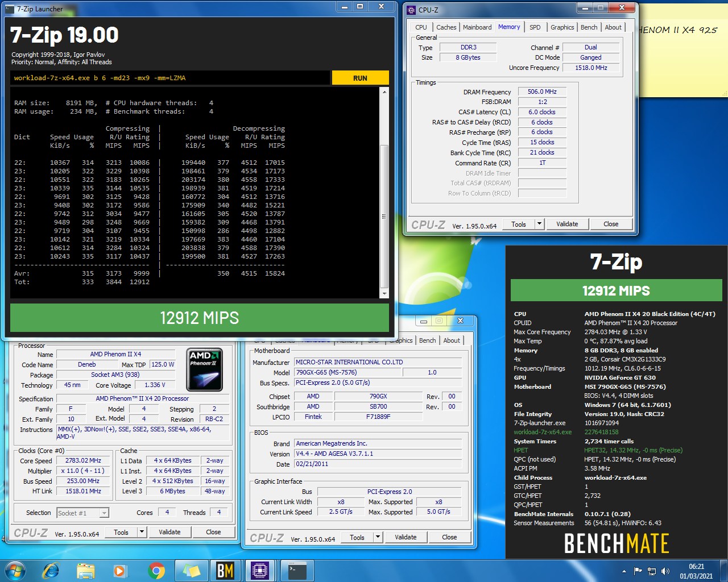The height and width of the screenshot is (582, 728).
Task: Switch to BenchMate via its taskbar icon
Action: (x=226, y=570)
